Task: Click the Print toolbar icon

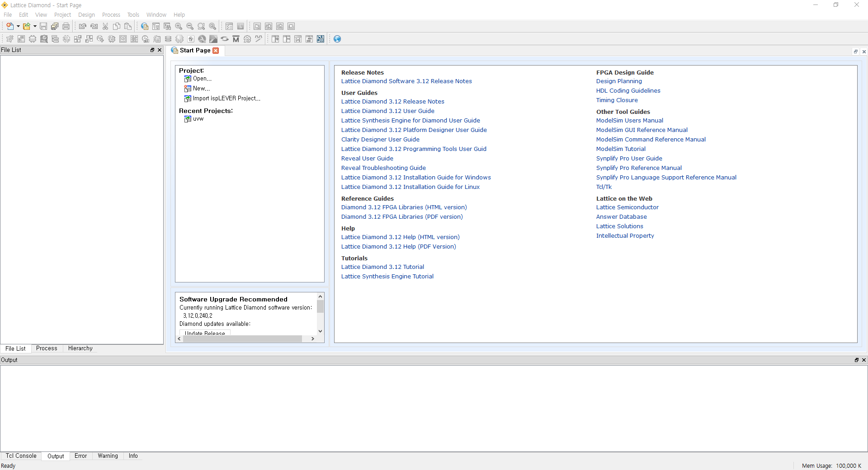Action: 66,26
